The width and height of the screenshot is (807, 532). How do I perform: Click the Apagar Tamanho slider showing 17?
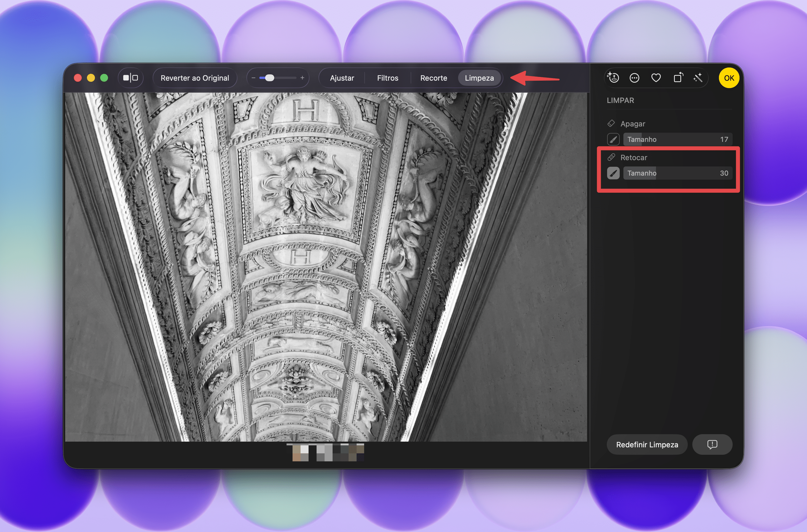tap(678, 140)
